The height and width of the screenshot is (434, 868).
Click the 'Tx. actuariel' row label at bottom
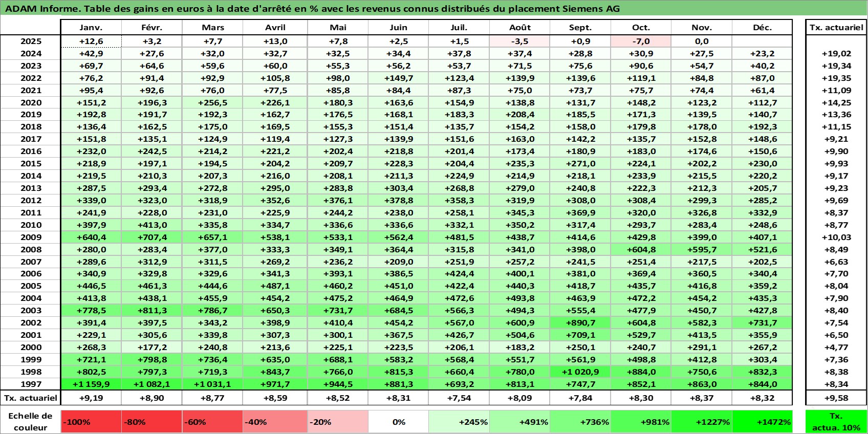tap(30, 398)
